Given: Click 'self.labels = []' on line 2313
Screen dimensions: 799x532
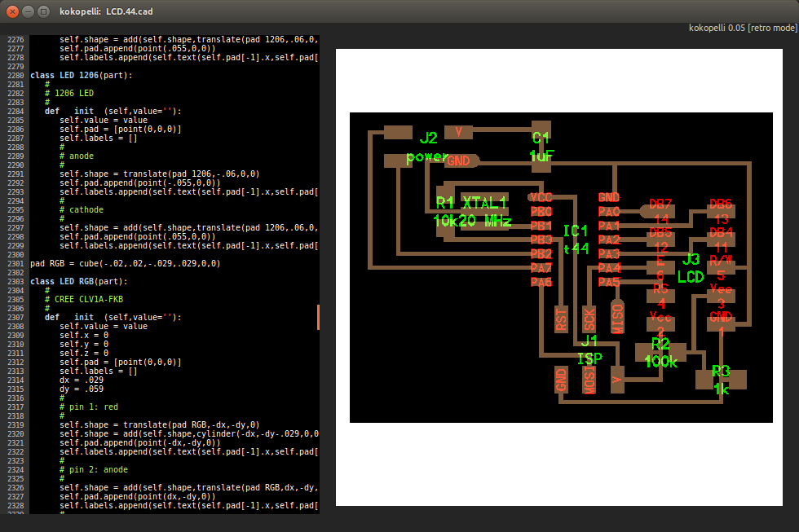Looking at the screenshot, I should [99, 372].
